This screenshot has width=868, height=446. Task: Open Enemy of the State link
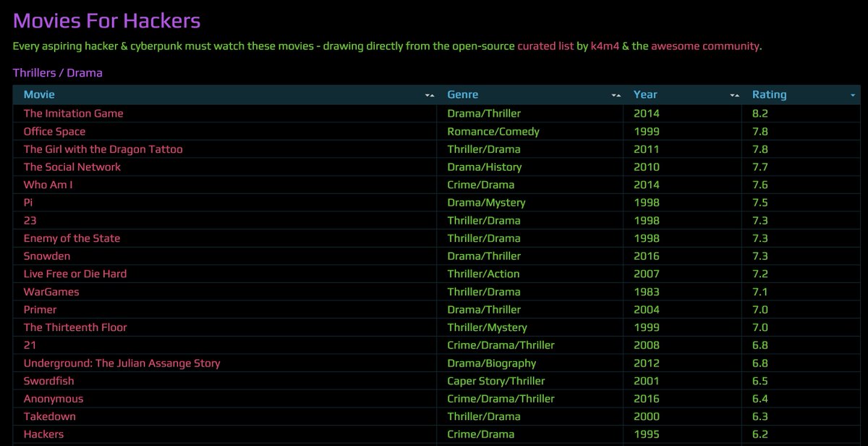coord(72,238)
